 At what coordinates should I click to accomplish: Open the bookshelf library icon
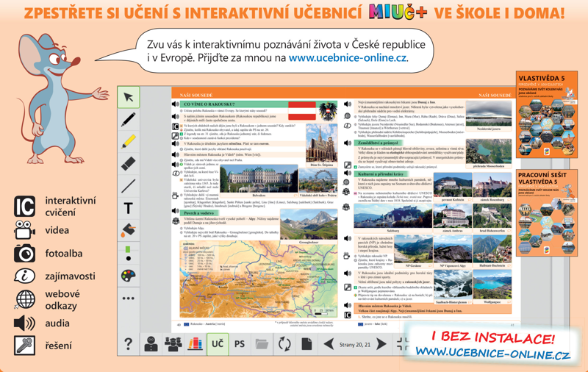[195, 344]
